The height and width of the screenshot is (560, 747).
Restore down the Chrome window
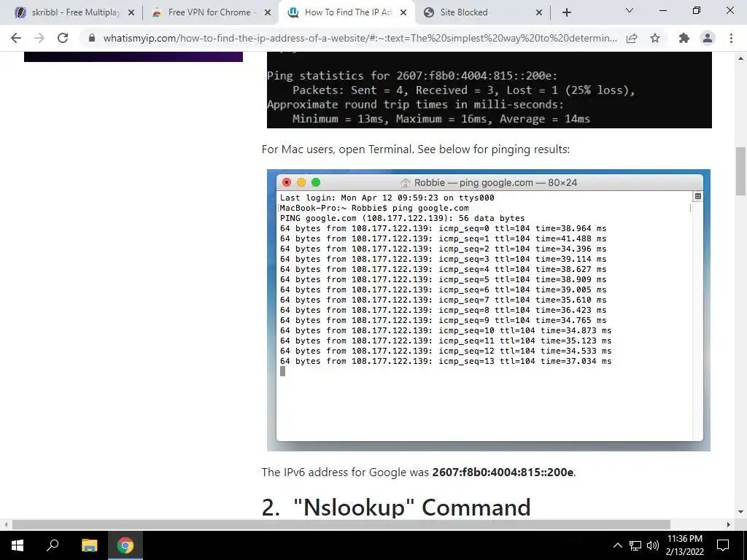(x=697, y=10)
